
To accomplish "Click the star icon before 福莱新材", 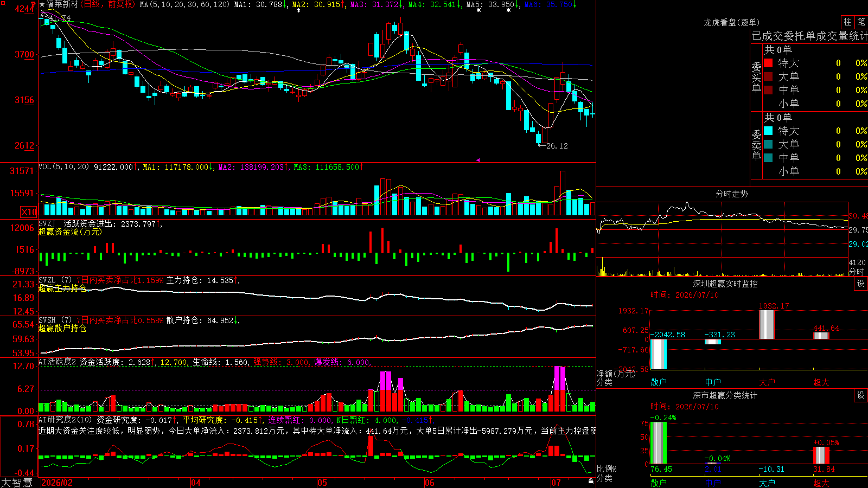I will click(x=42, y=4).
